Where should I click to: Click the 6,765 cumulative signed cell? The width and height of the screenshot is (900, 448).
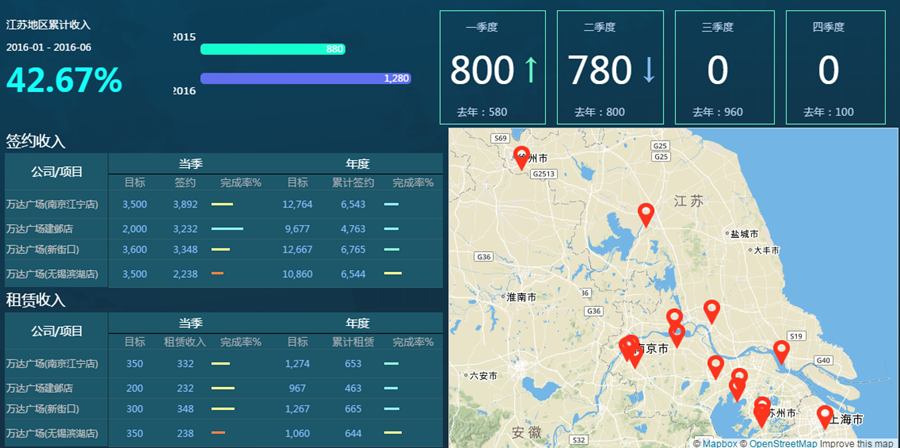[353, 250]
